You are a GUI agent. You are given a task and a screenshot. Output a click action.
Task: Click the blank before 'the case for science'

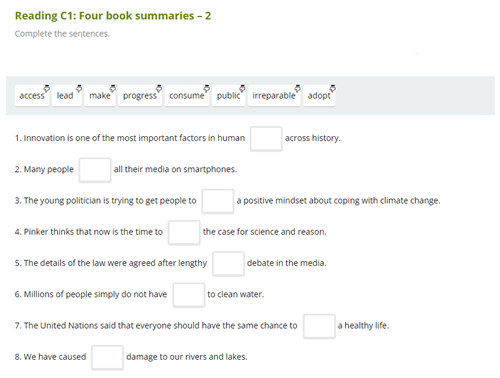pos(184,232)
